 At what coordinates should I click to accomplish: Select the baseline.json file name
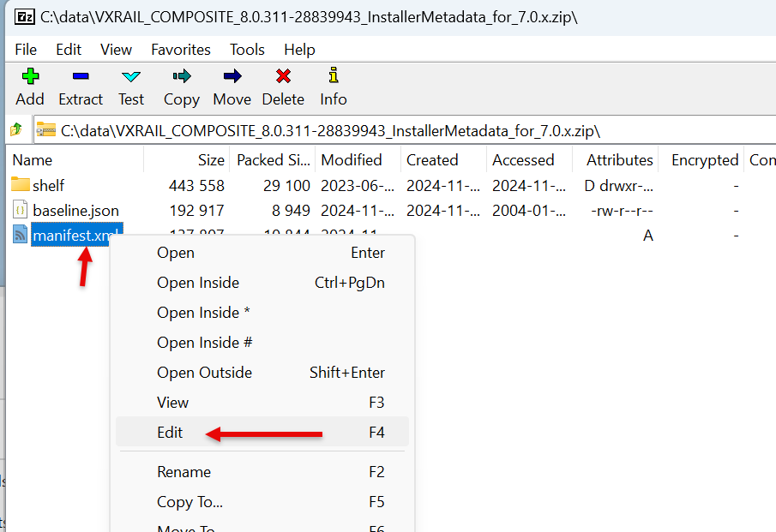pyautogui.click(x=75, y=211)
